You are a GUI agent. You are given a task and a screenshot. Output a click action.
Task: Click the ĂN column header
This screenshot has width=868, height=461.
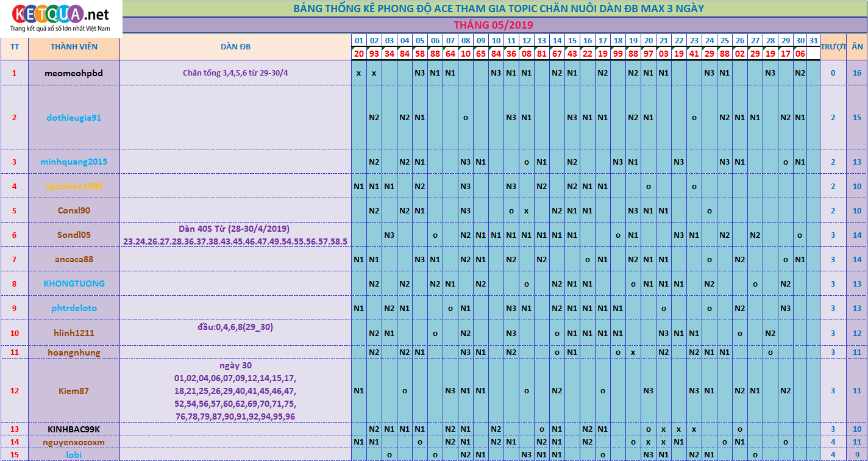pyautogui.click(x=857, y=46)
